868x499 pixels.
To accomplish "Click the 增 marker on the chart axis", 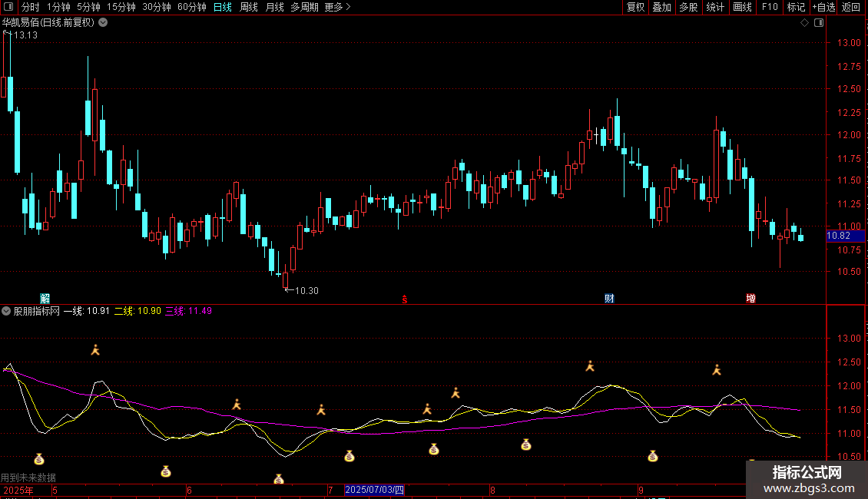I will 750,299.
